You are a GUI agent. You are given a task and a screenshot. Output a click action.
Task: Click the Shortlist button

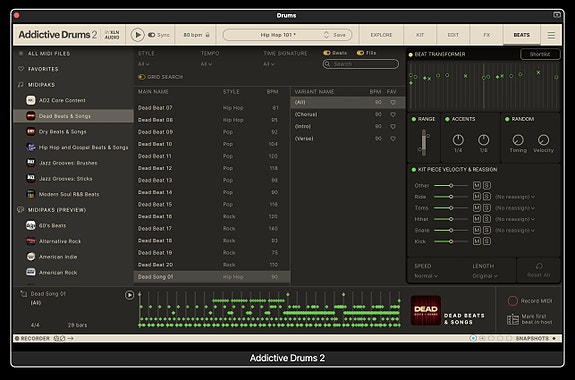(540, 54)
